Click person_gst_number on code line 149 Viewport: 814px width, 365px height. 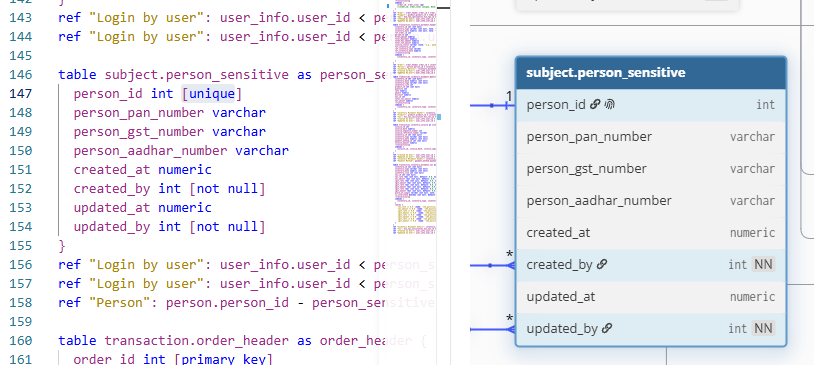point(139,132)
